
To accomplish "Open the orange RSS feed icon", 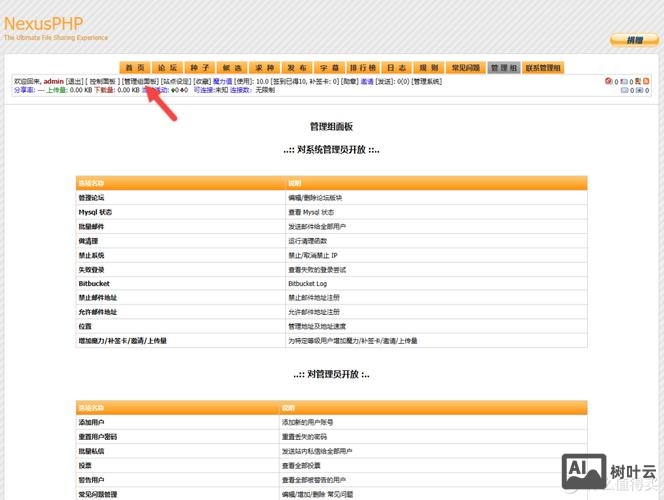I will point(646,81).
